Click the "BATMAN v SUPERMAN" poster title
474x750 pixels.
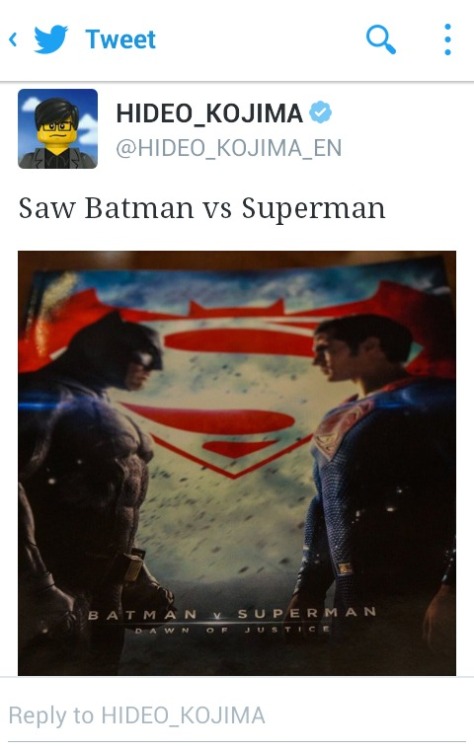232,614
